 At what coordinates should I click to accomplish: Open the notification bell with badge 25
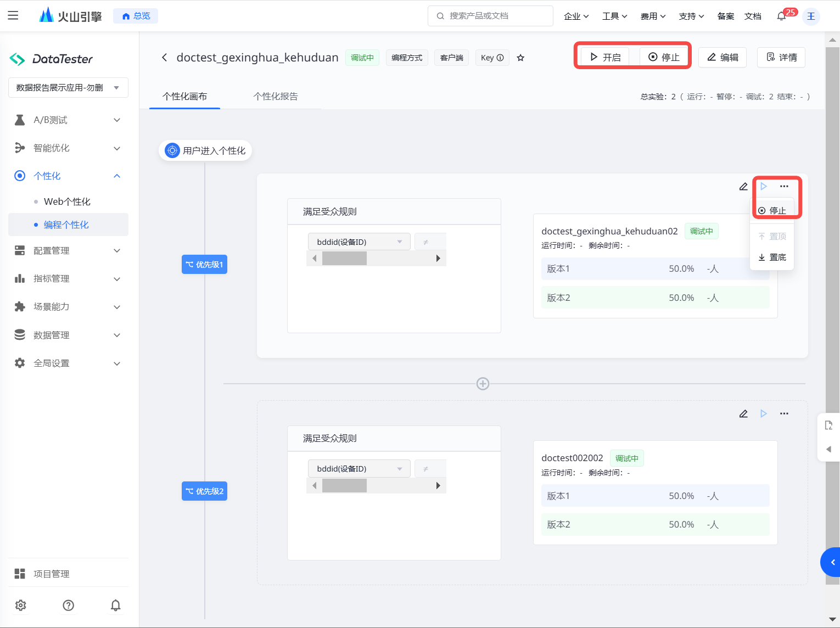(781, 16)
